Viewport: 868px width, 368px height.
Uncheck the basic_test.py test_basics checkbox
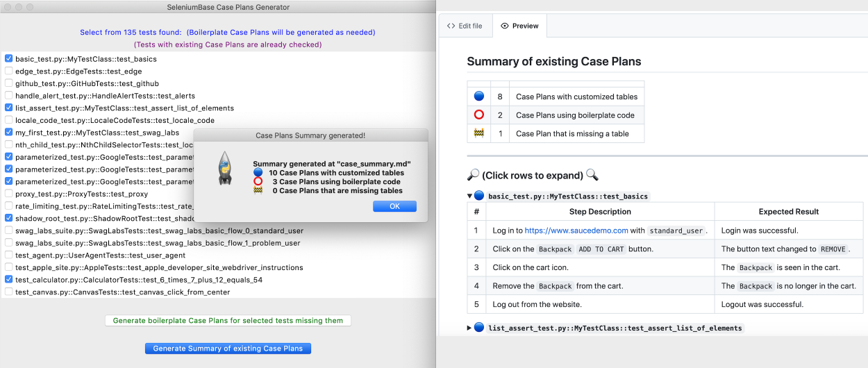click(8, 59)
